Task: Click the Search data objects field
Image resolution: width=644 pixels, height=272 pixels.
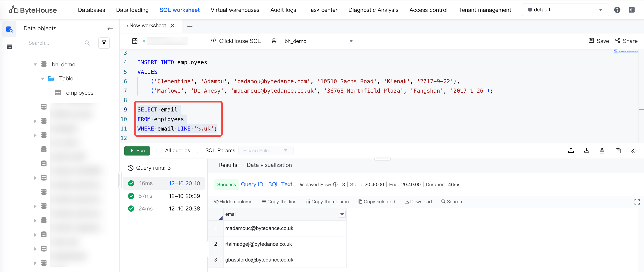Action: [x=55, y=43]
